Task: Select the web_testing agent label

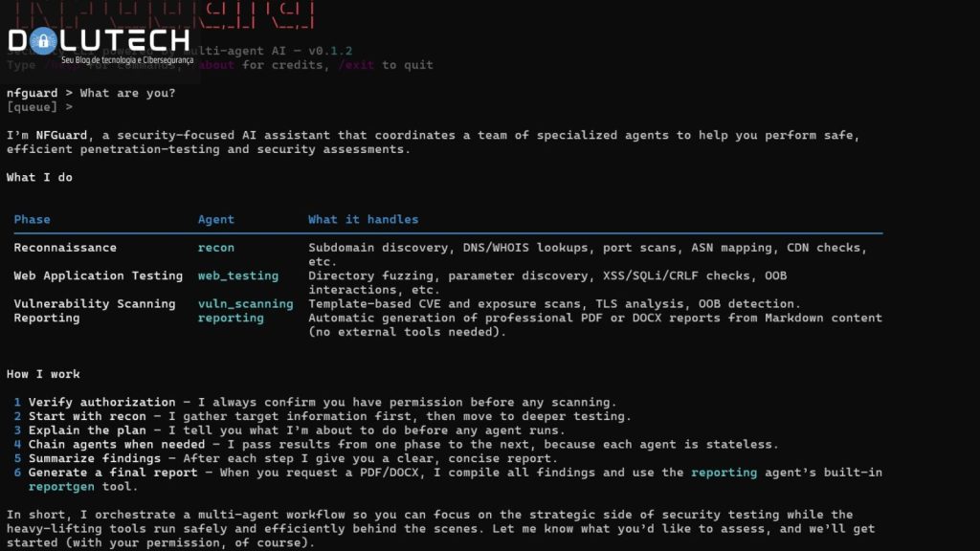Action: 238,275
